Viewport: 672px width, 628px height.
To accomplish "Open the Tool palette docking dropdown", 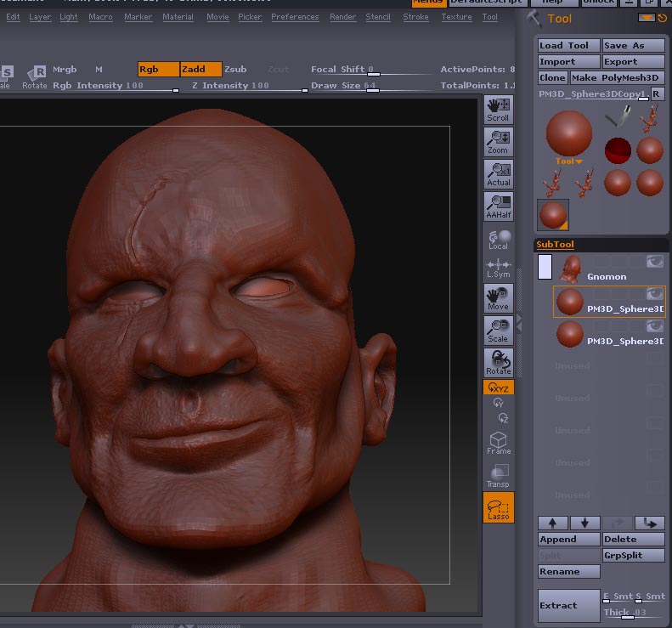I will click(647, 18).
